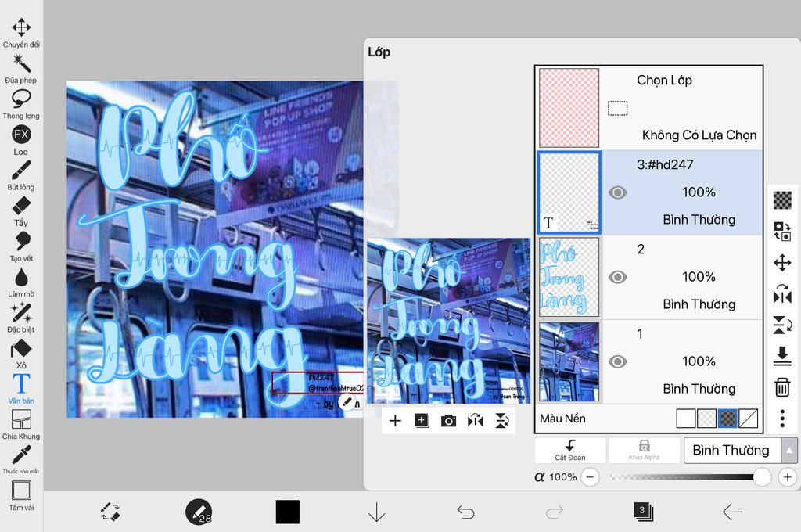This screenshot has width=801, height=532.
Task: Add a layer from camera
Action: click(x=448, y=421)
